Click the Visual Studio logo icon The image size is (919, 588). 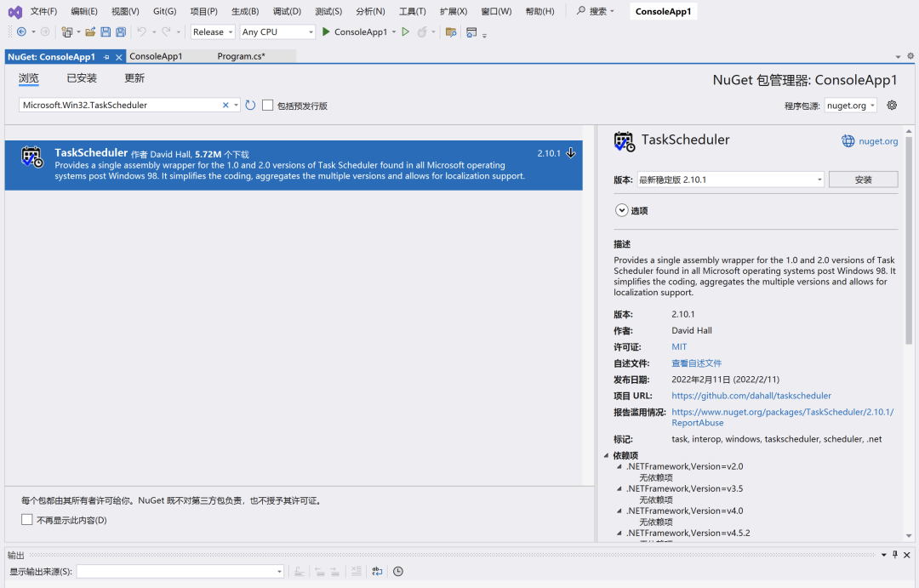point(15,12)
